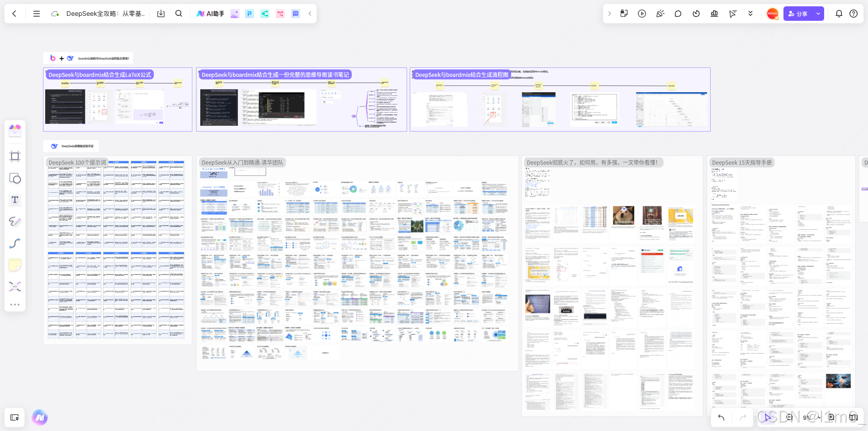This screenshot has width=868, height=431.
Task: Select the Shapes tool in sidebar
Action: (x=15, y=178)
